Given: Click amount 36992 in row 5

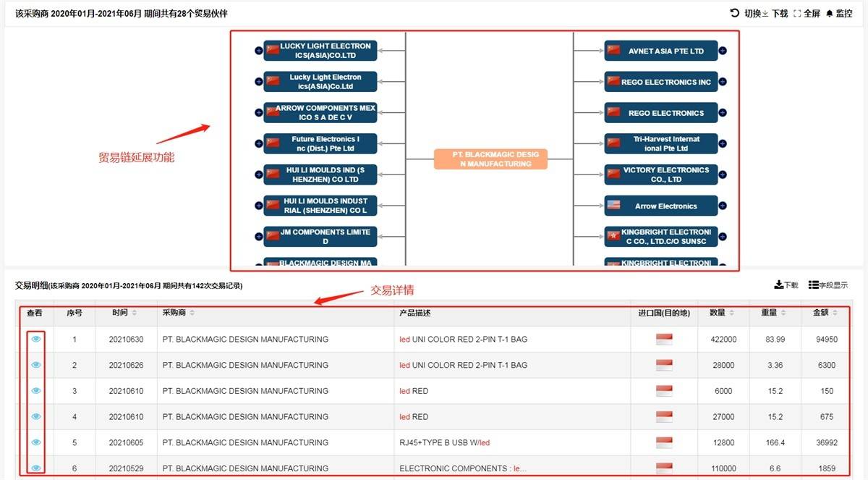Looking at the screenshot, I should (826, 443).
